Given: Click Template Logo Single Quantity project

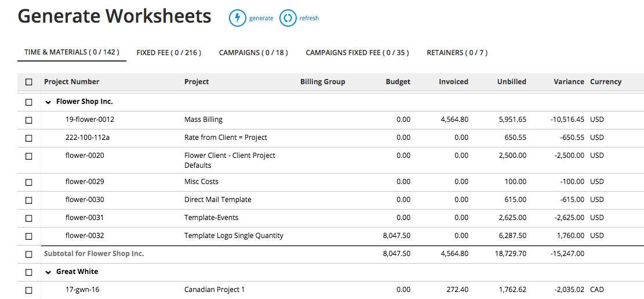Looking at the screenshot, I should [234, 236].
